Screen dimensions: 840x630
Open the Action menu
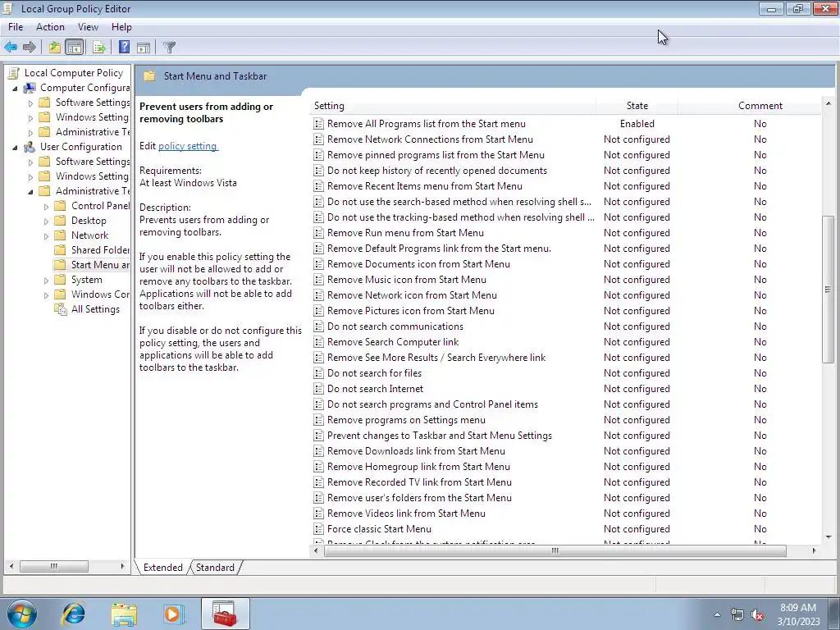click(50, 27)
